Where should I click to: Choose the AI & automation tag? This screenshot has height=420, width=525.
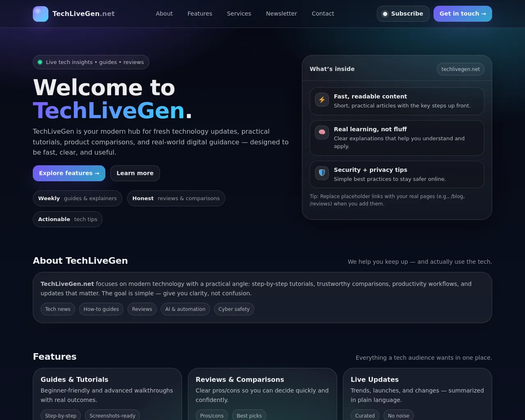[185, 309]
